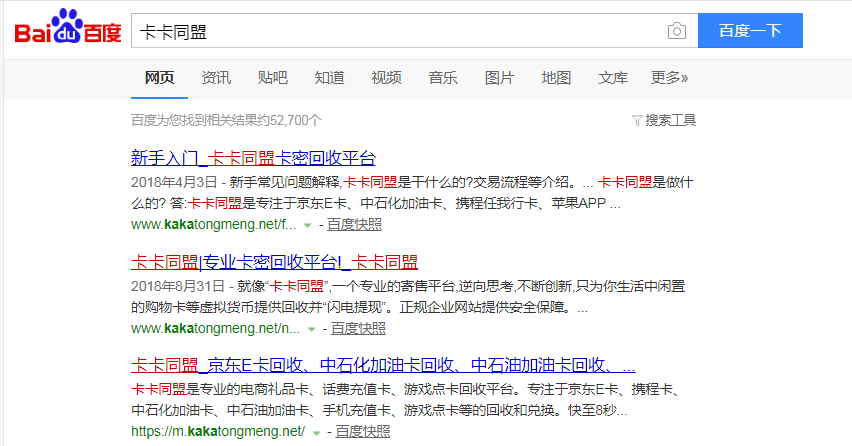
Task: Click the text 百度为您找到相关结果约52,700个
Action: [226, 120]
